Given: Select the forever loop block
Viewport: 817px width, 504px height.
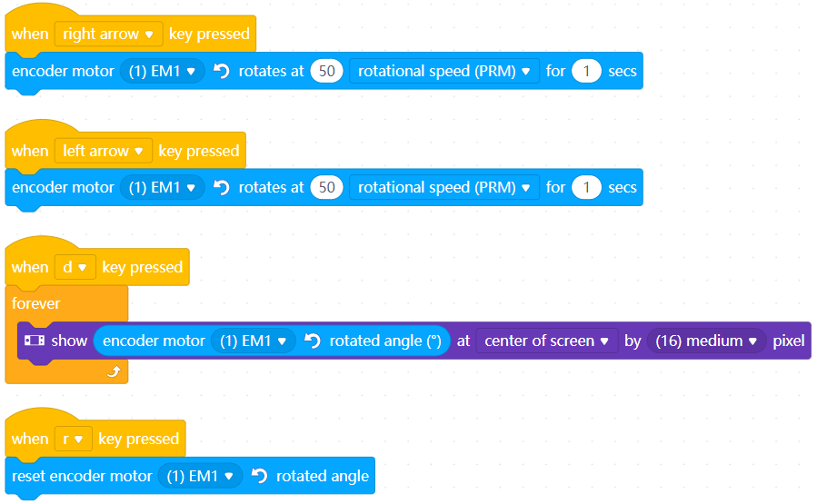Looking at the screenshot, I should click(x=36, y=303).
